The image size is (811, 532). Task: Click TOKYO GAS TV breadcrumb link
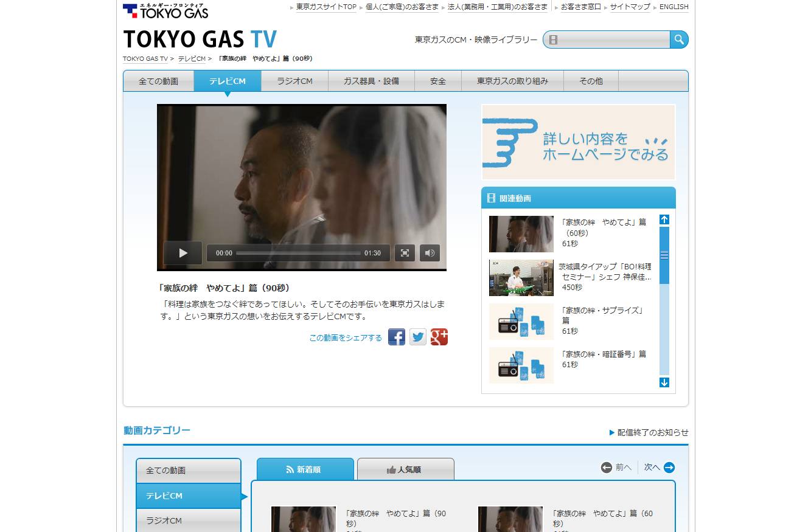point(145,59)
